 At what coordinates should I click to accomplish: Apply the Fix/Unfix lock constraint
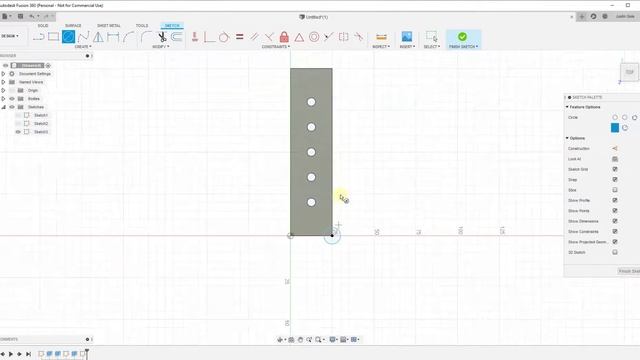pyautogui.click(x=284, y=37)
